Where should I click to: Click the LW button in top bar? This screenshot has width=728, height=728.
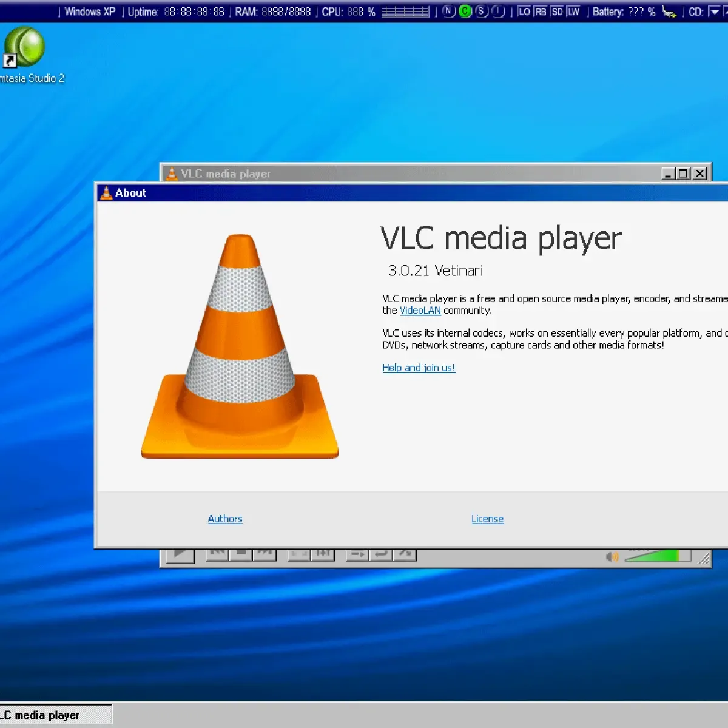point(573,12)
